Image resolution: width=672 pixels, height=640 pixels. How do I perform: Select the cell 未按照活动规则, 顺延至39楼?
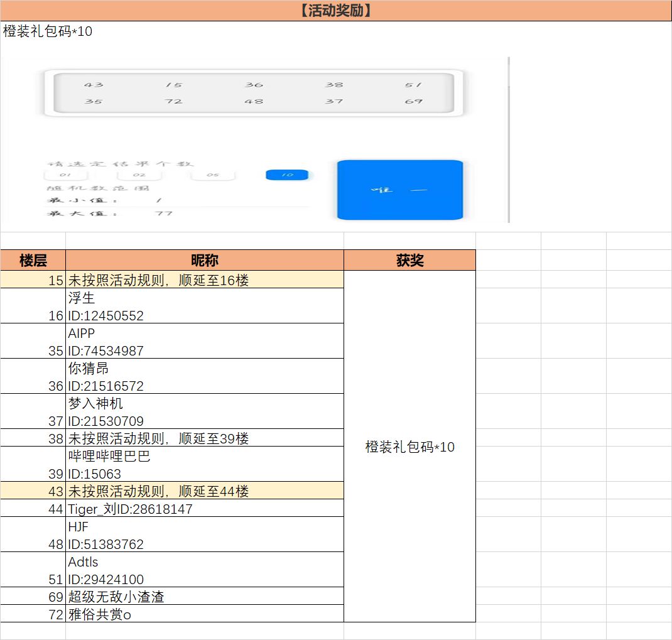click(x=205, y=438)
